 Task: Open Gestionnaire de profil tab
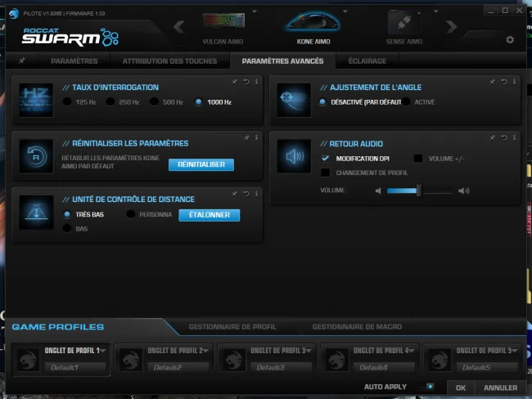tap(232, 327)
